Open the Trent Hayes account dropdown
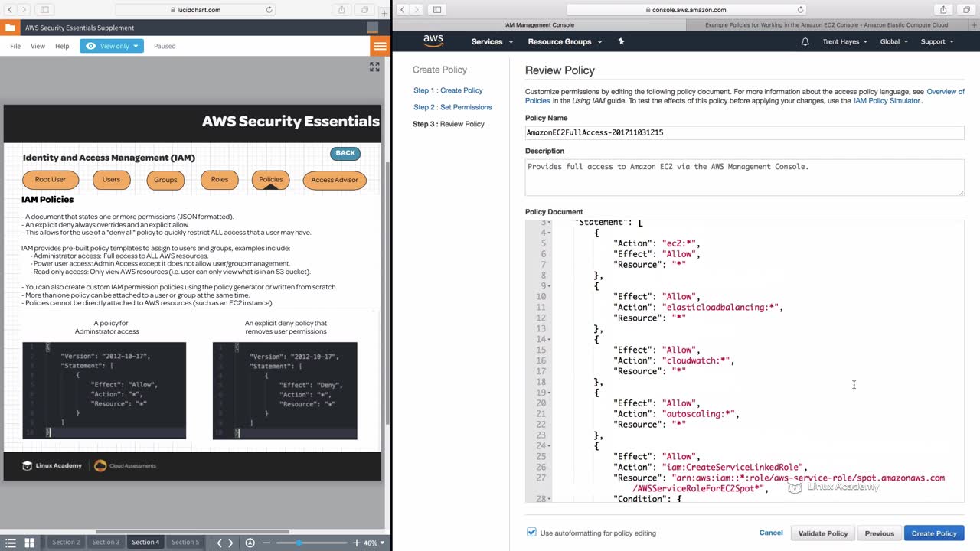 click(845, 41)
